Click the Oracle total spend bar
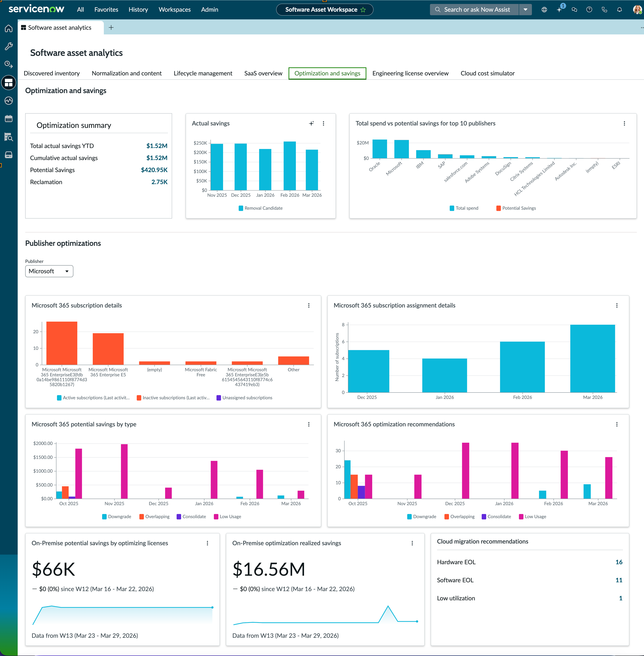 point(380,149)
